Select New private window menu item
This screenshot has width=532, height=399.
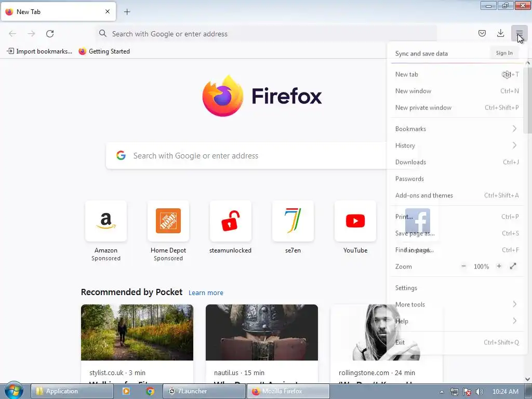(457, 108)
